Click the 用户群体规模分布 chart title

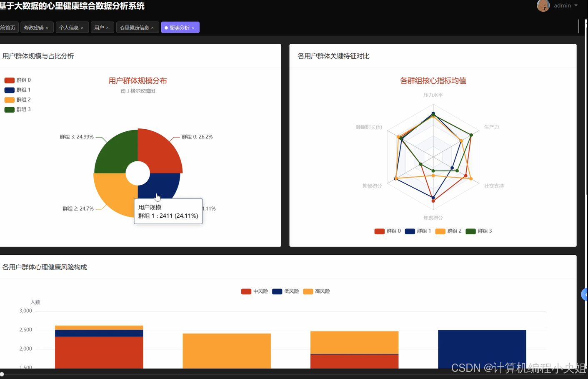138,81
